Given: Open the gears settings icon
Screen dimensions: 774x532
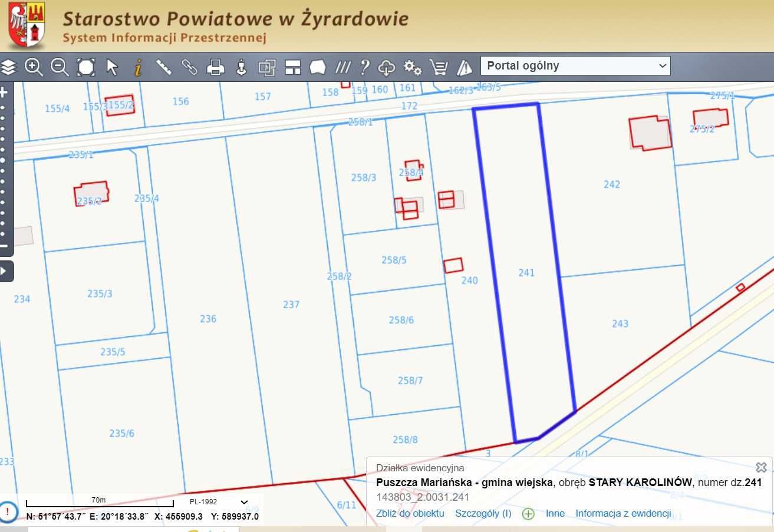Looking at the screenshot, I should click(413, 67).
